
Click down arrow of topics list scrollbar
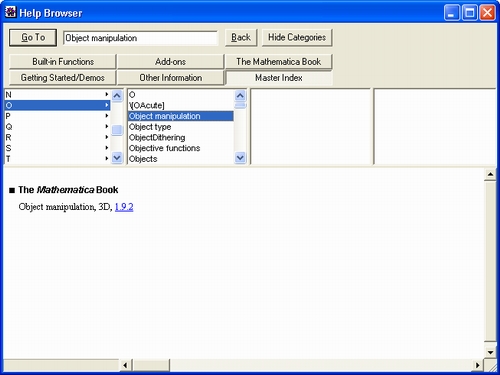pyautogui.click(x=240, y=157)
